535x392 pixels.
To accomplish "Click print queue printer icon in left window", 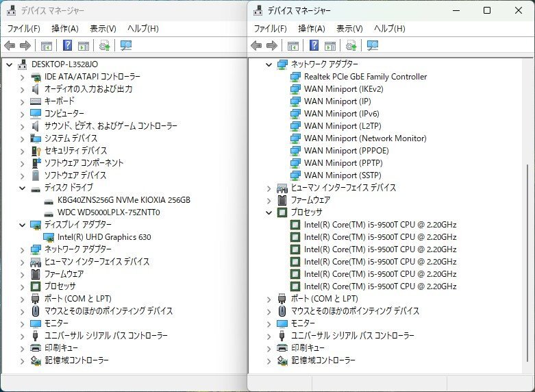I will tap(36, 348).
